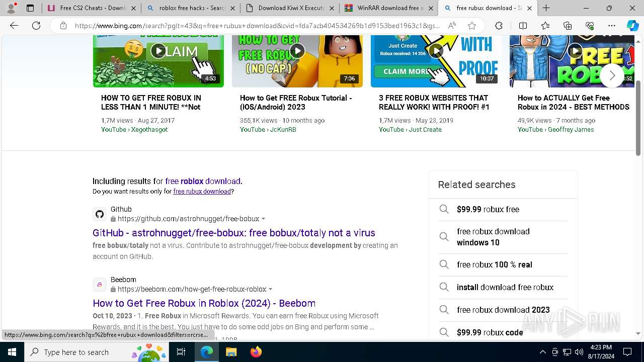
Task: Click the Beebom site favicon
Action: pos(100,285)
